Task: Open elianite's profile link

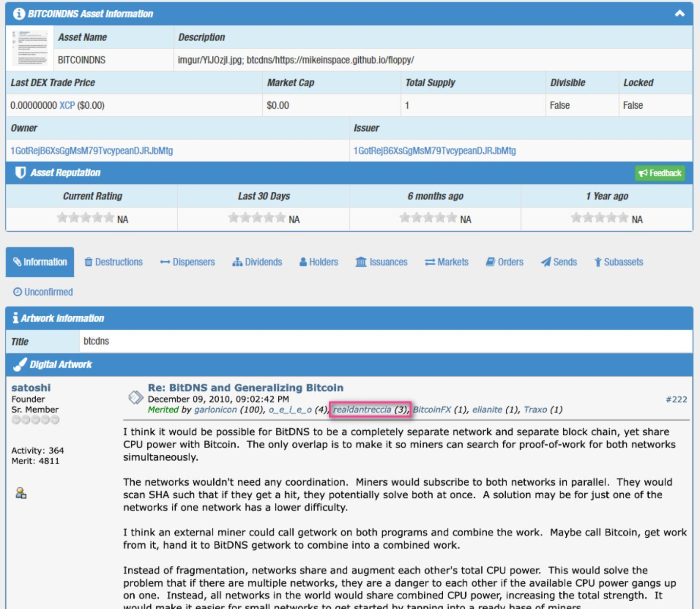Action: coord(487,409)
